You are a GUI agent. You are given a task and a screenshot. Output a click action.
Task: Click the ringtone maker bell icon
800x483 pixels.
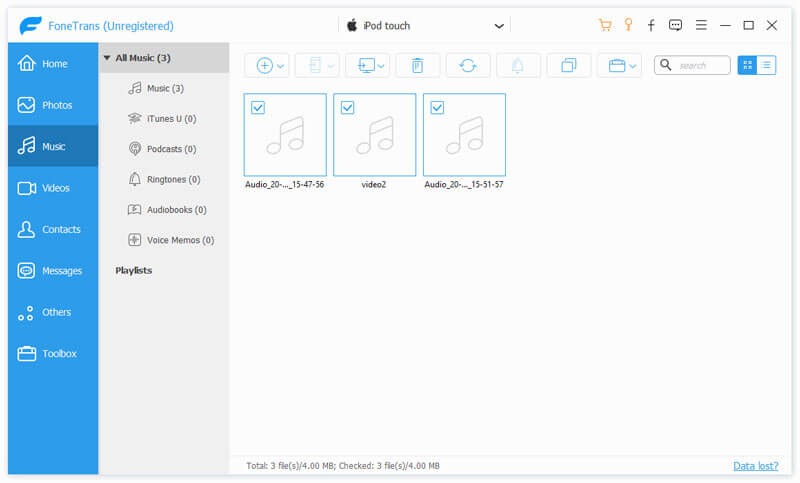coord(518,66)
